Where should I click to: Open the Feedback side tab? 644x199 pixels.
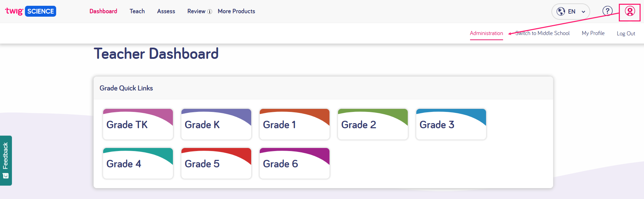coord(6,161)
